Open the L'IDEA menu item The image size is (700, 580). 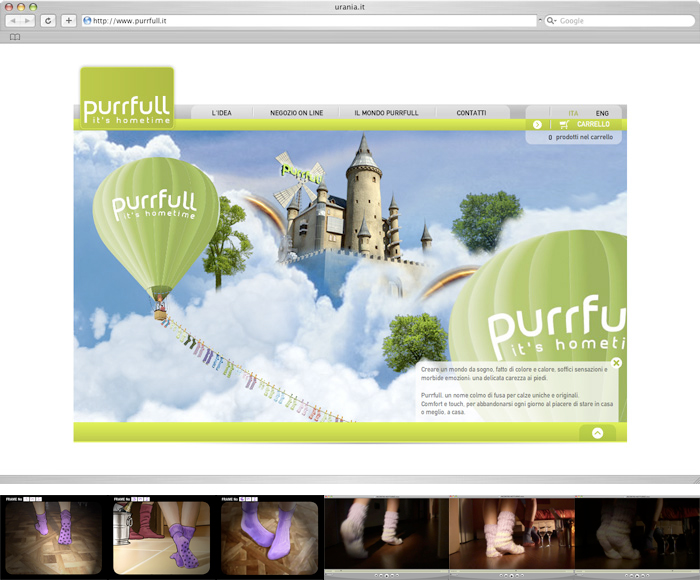[x=221, y=113]
